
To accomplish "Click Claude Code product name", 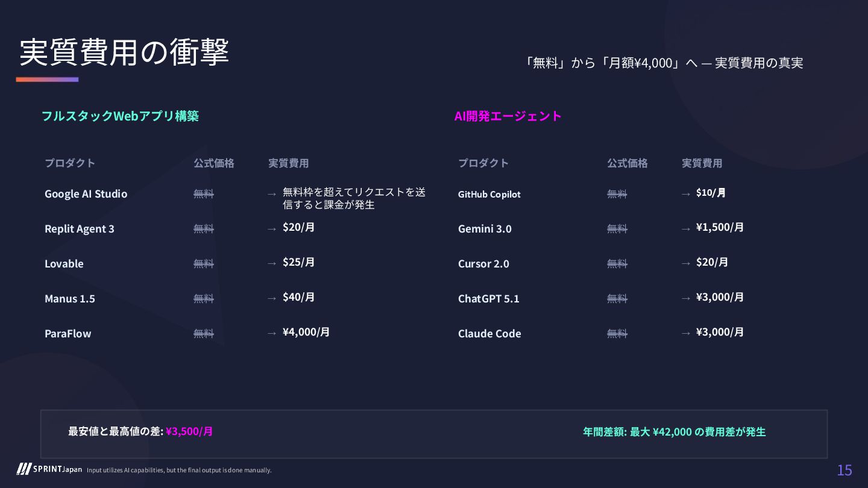I will click(489, 333).
